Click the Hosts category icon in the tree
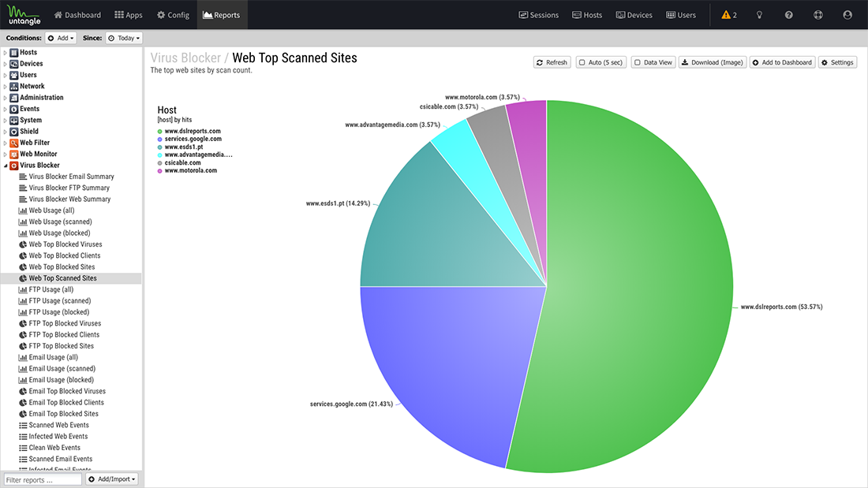The width and height of the screenshot is (868, 488). (14, 53)
